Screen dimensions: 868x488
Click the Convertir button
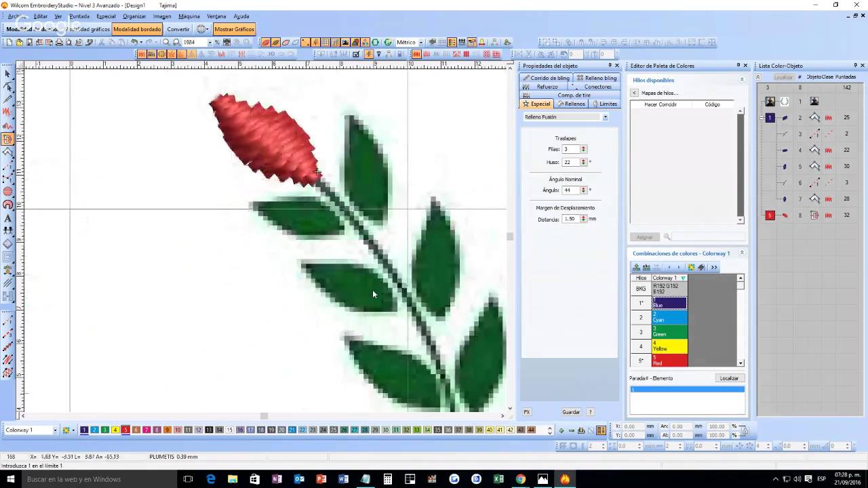pos(178,29)
